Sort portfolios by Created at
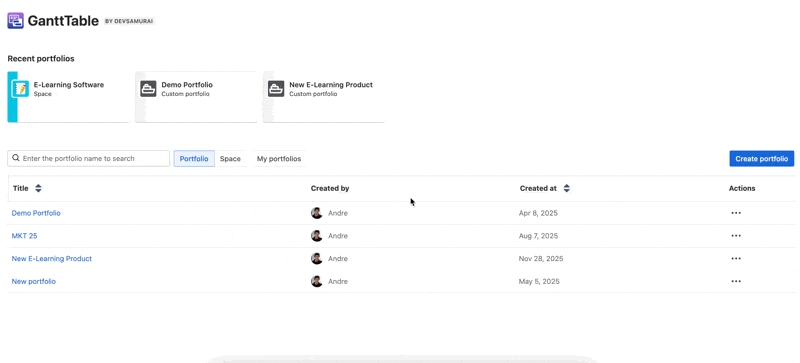800x363 pixels. [x=566, y=188]
